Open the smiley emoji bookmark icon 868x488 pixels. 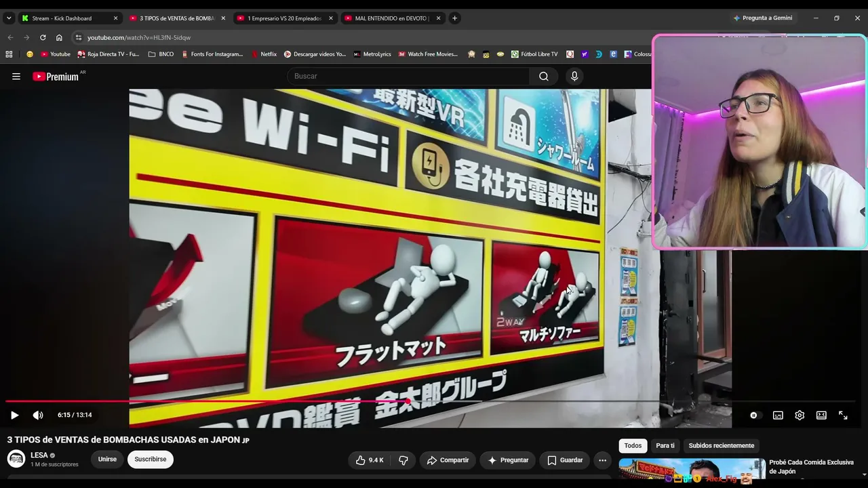coord(30,54)
